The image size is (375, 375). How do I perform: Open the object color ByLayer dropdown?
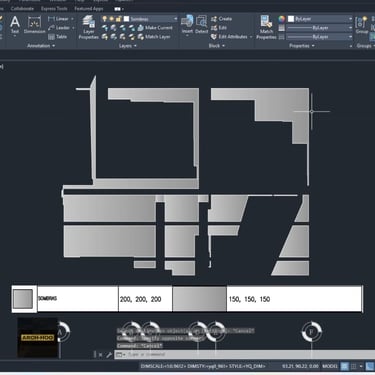350,19
